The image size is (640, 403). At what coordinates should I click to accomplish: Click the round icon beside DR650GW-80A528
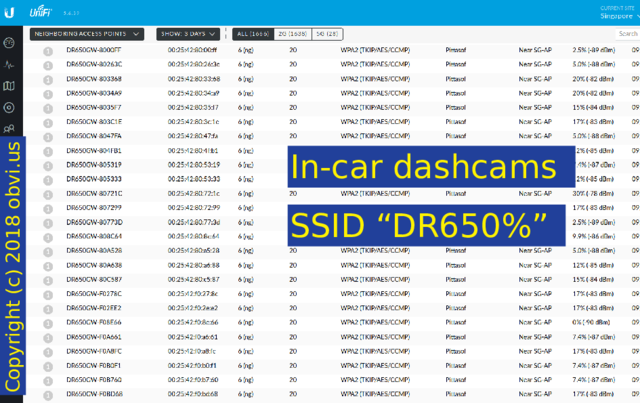[48, 252]
